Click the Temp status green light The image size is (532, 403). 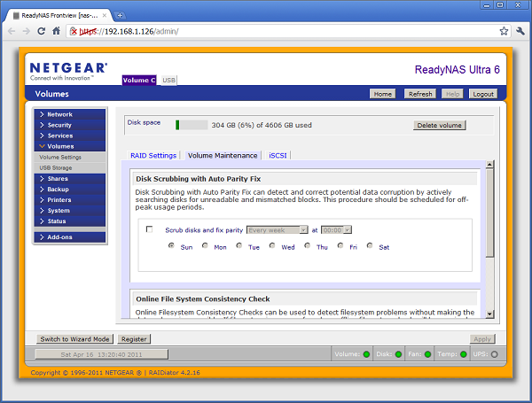463,354
